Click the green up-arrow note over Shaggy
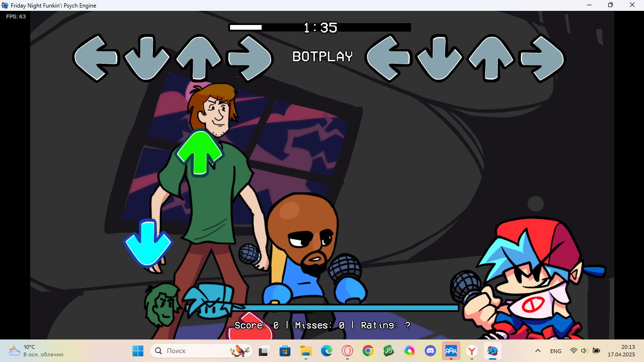The image size is (644, 362). (199, 152)
